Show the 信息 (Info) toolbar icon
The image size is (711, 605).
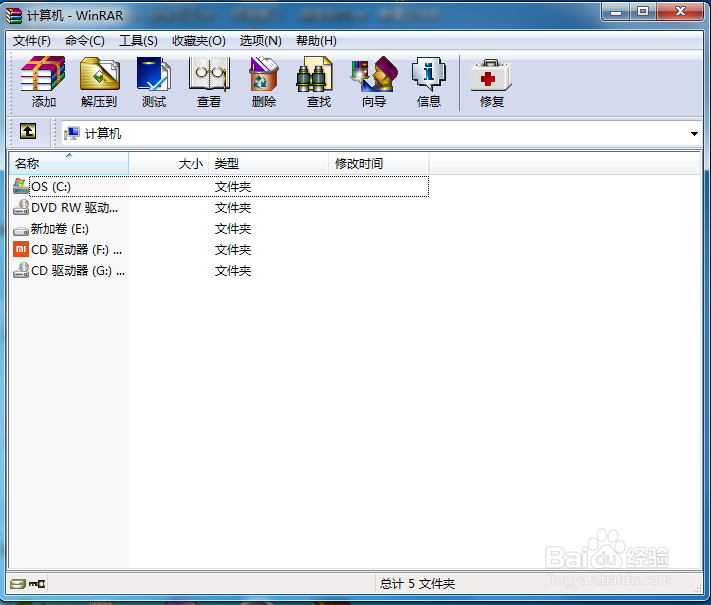click(x=429, y=74)
